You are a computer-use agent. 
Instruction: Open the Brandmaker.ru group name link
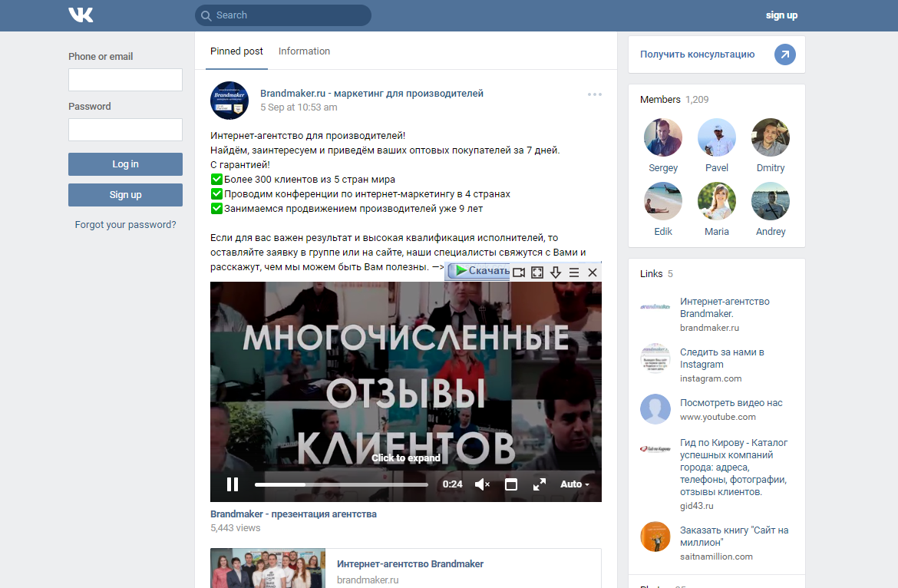371,94
